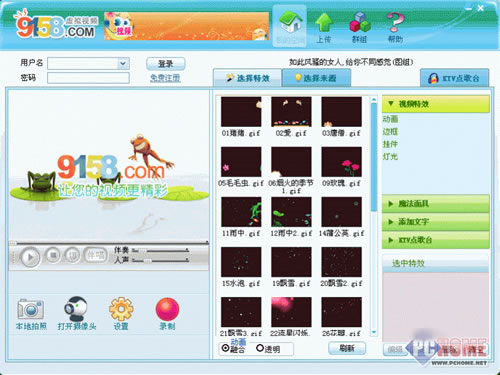Open the 帮助 question mark icon
Viewport: 500px width, 375px height.
pos(395,23)
